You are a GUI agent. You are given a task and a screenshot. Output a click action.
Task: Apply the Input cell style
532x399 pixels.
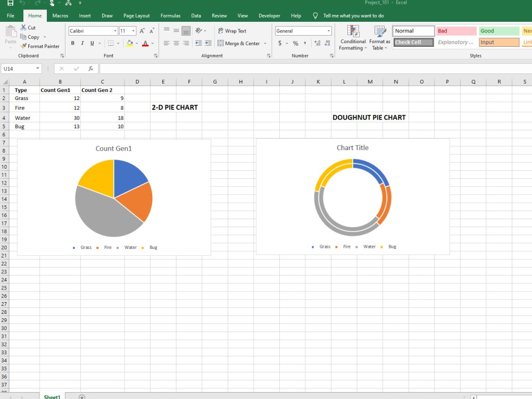tap(499, 43)
